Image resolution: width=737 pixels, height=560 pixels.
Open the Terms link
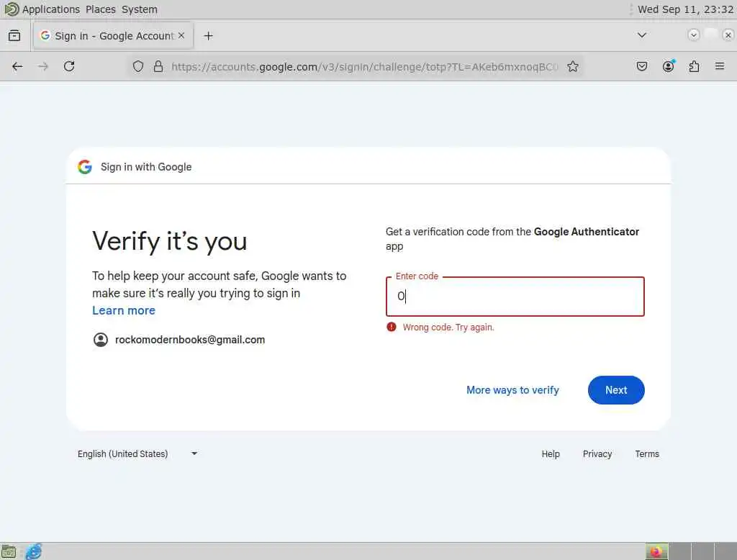point(647,453)
